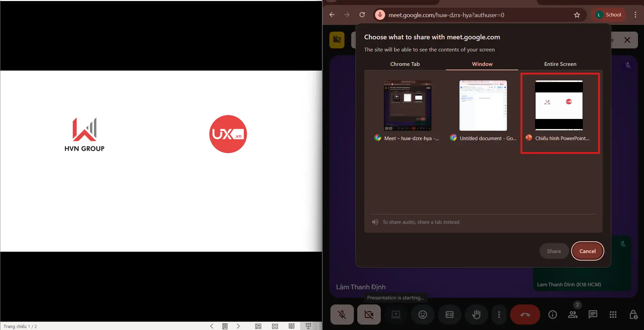This screenshot has width=644, height=330.
Task: Open Chrome's three-dot menu
Action: [x=635, y=15]
